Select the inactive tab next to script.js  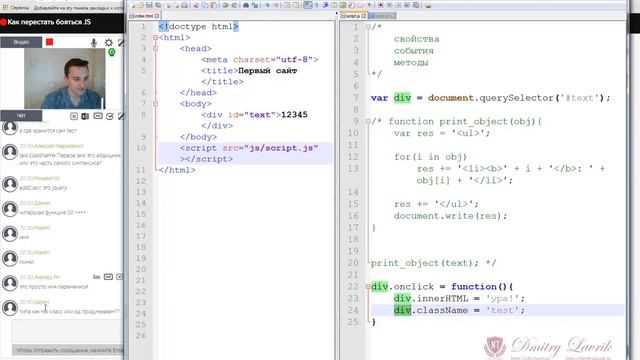(x=382, y=16)
